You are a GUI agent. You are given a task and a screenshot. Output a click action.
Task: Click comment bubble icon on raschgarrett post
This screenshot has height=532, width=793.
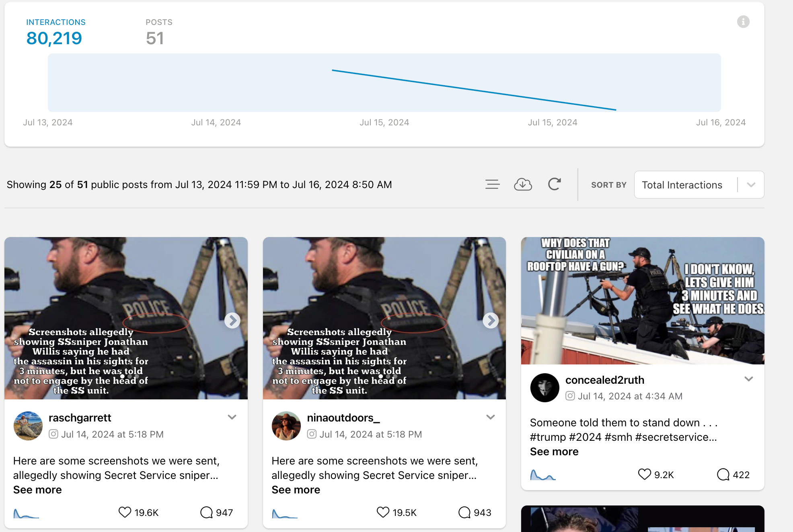pos(206,512)
